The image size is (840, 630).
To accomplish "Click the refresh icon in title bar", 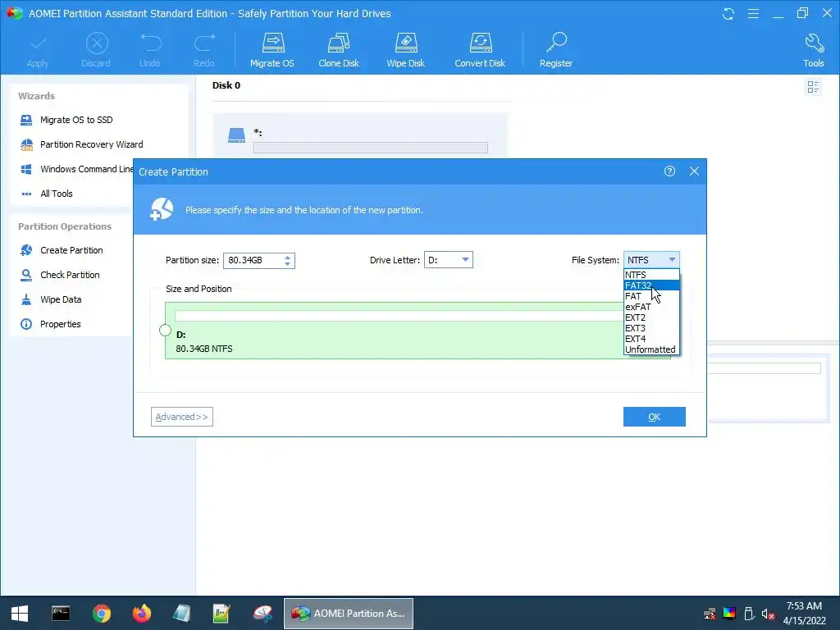I will click(x=728, y=13).
